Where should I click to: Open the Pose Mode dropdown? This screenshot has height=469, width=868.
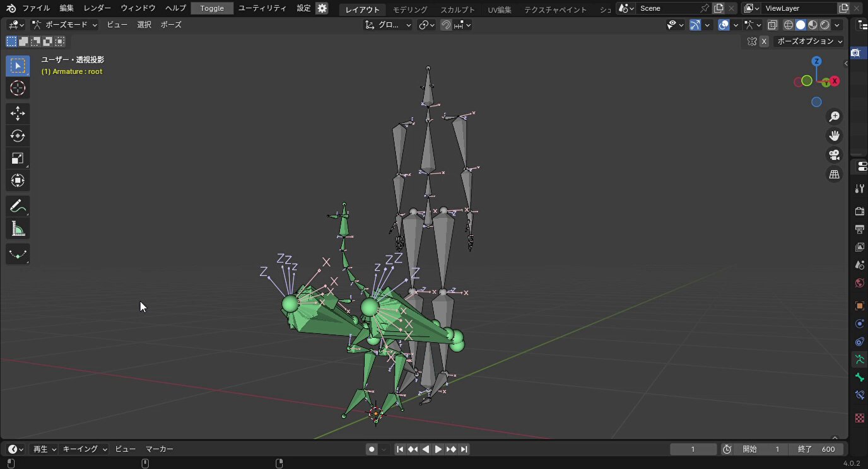(x=65, y=25)
